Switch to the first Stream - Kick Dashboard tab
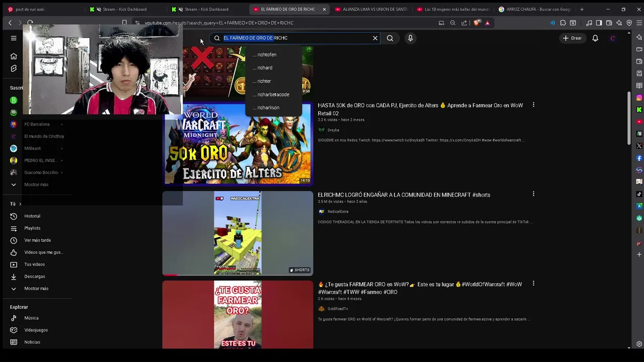 click(124, 9)
